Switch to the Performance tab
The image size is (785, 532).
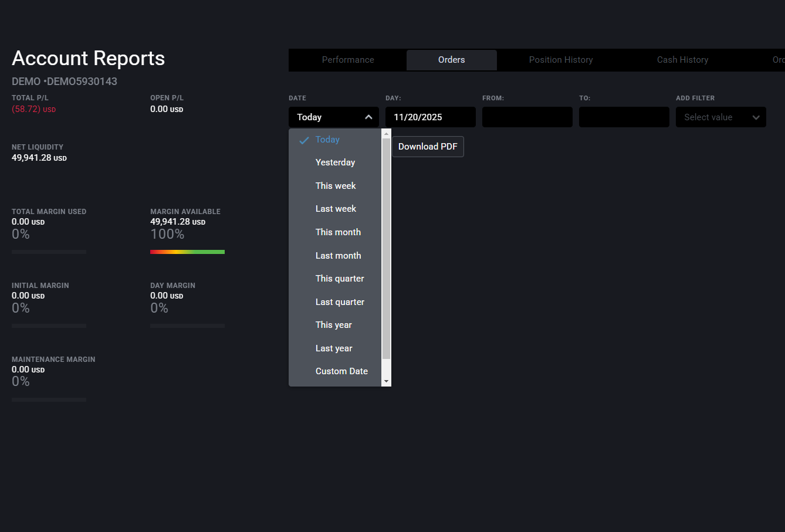pyautogui.click(x=348, y=60)
